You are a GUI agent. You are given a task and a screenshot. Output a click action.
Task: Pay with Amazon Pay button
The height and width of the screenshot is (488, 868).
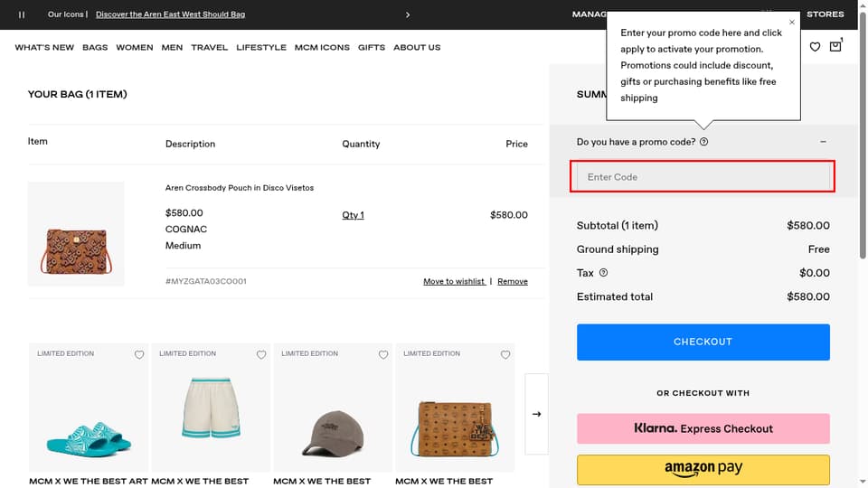tap(703, 470)
